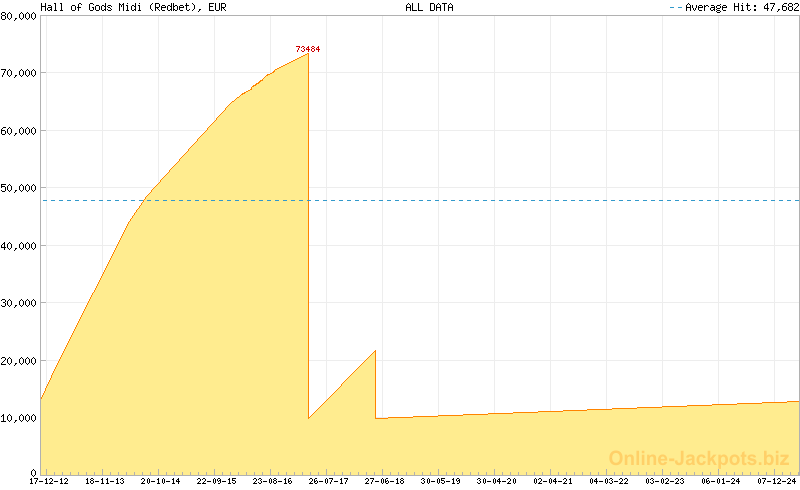Select the 30-04-20 date on x-axis
This screenshot has width=800, height=490.
(x=497, y=481)
